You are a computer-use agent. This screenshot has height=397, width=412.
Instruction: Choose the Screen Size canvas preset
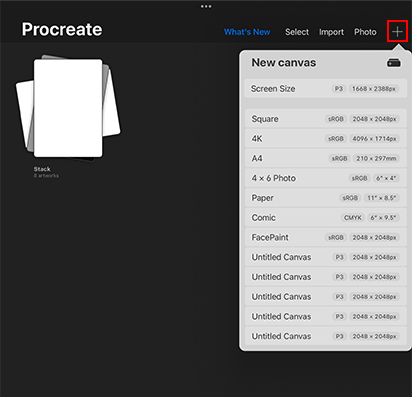click(325, 89)
